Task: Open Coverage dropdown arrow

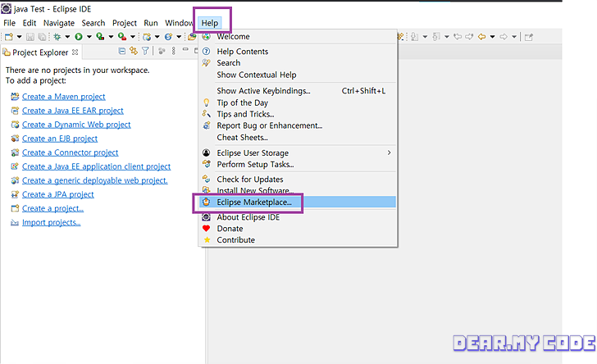Action: pyautogui.click(x=111, y=37)
